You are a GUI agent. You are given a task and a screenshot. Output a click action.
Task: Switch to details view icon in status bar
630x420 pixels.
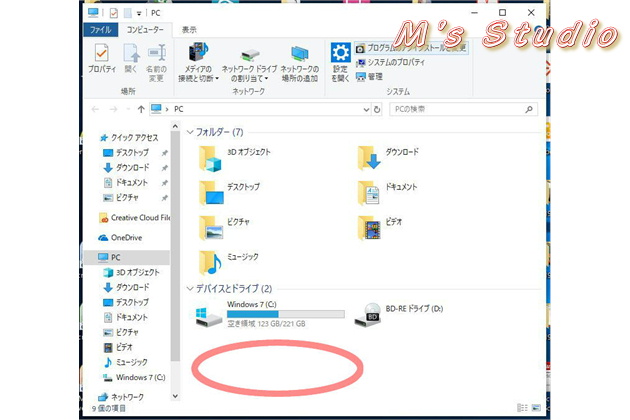[x=522, y=408]
